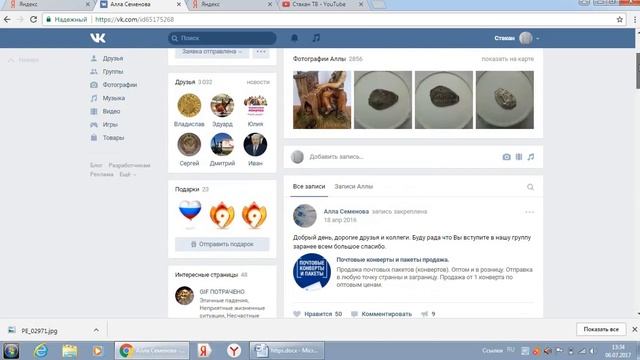
Task: Open Windows Start button
Action: [x=11, y=351]
